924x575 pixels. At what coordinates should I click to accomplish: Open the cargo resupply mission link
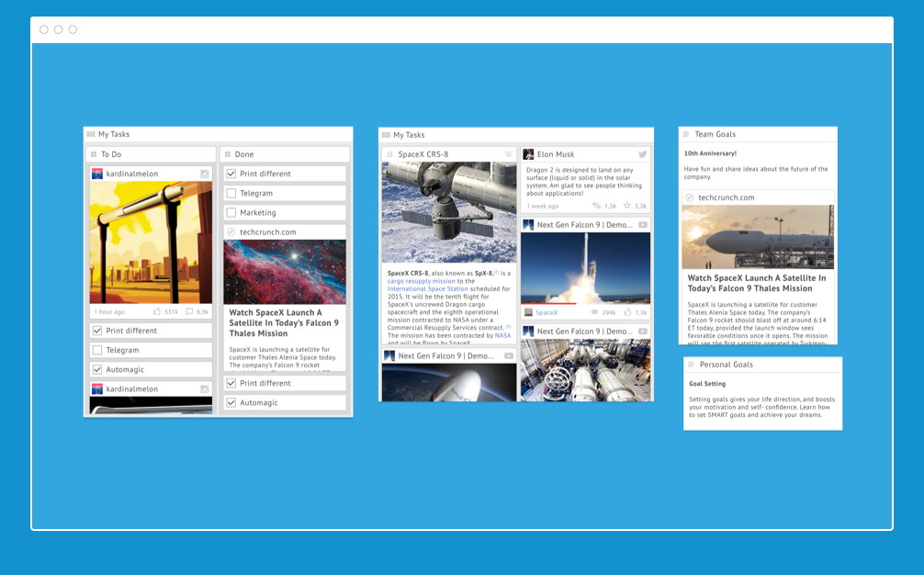click(421, 281)
